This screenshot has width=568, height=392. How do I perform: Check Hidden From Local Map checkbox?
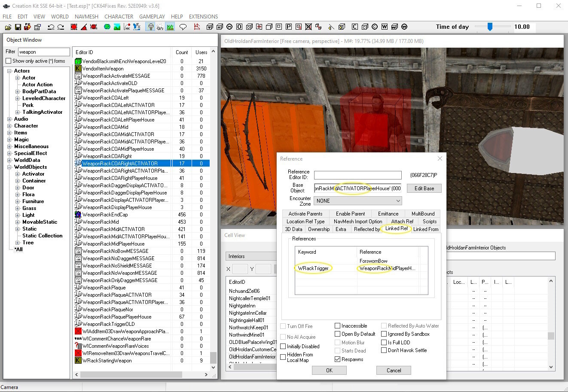click(283, 357)
